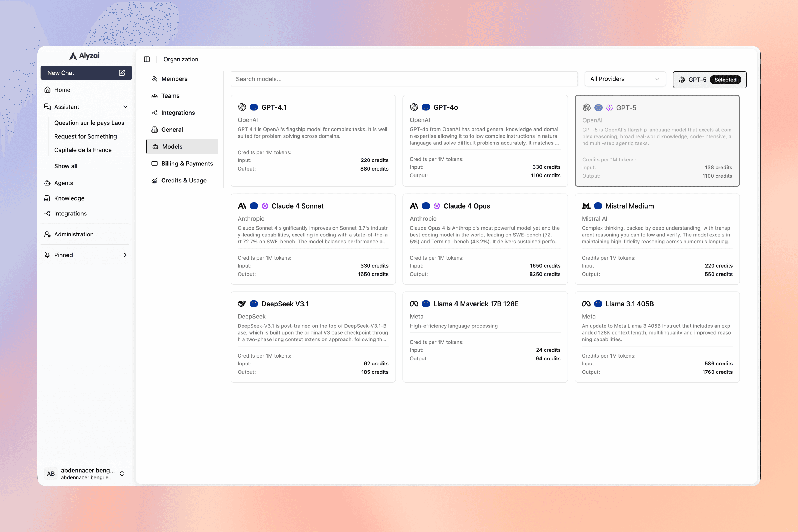Expand the Pinned section

pyautogui.click(x=125, y=255)
